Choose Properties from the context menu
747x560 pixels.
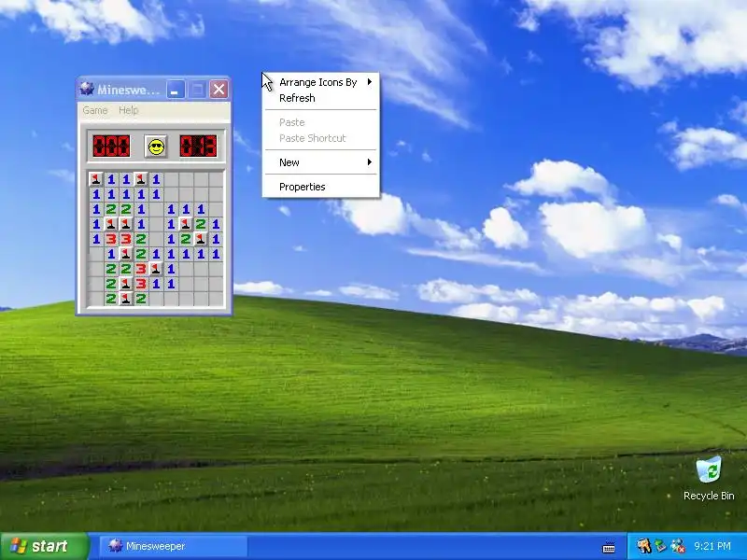(x=321, y=187)
